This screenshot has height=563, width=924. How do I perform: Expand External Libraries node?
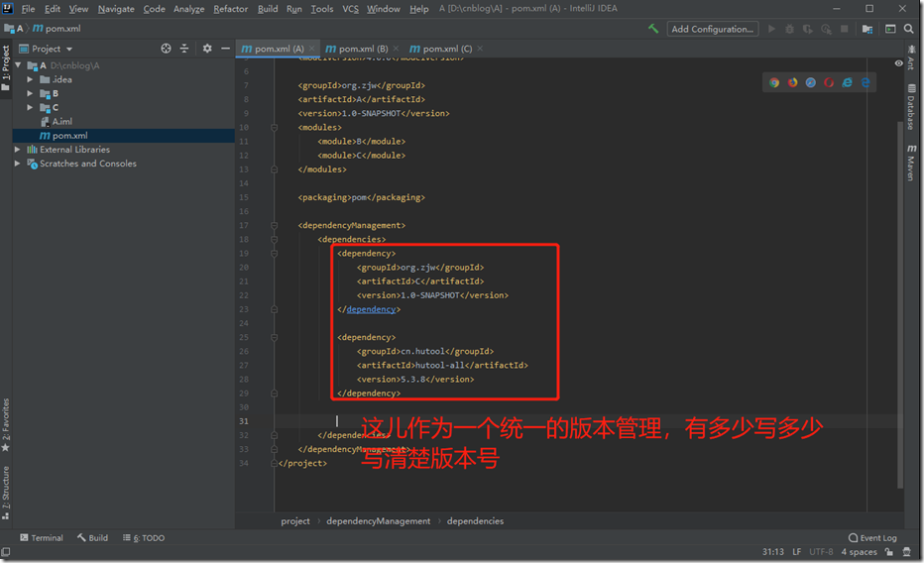coord(18,149)
